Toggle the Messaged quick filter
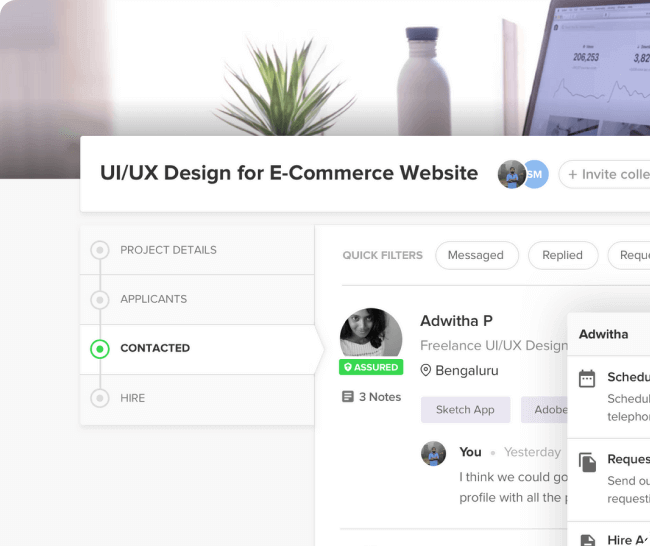The width and height of the screenshot is (650, 546). point(477,255)
